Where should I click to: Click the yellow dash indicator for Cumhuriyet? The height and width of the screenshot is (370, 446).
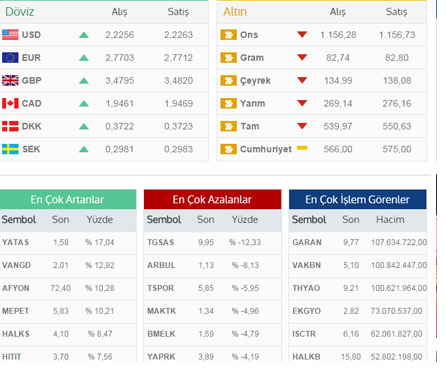point(302,148)
